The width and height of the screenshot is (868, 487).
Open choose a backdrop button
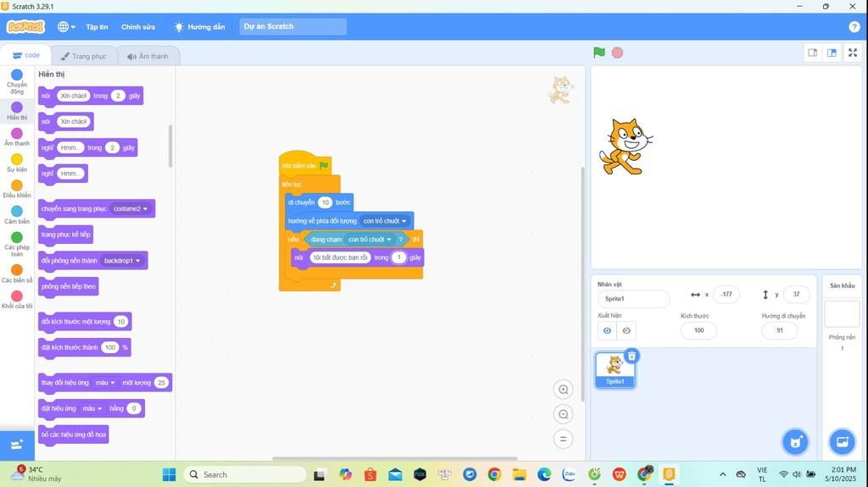(x=842, y=441)
